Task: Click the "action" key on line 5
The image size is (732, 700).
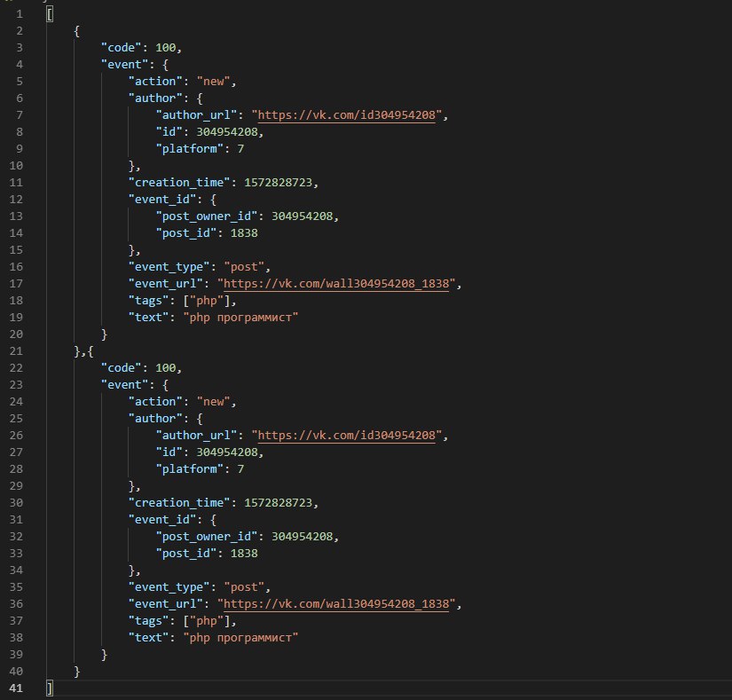Action: coord(155,82)
